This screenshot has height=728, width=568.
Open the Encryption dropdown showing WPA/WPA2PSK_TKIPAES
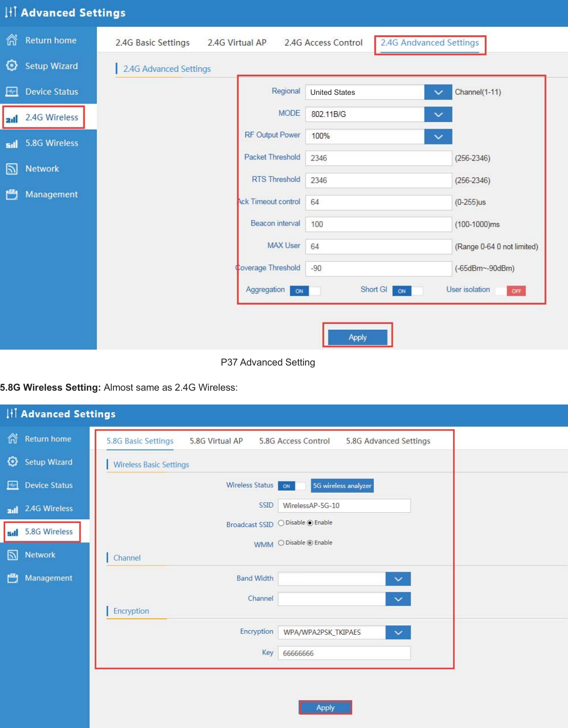click(x=344, y=633)
